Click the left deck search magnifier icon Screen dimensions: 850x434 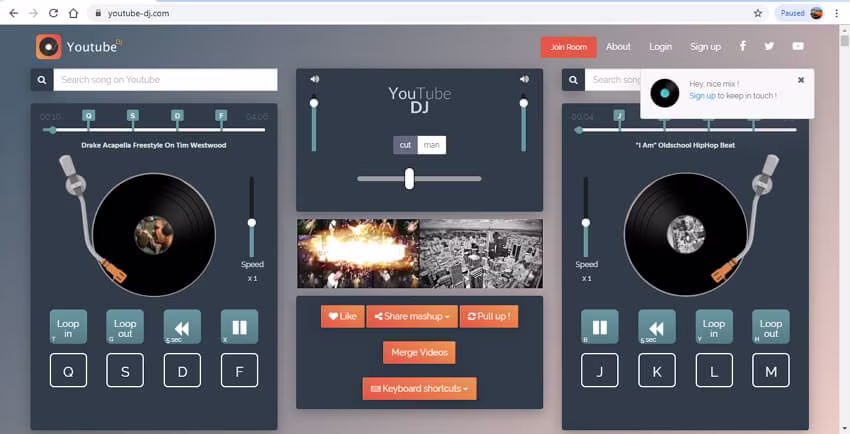point(42,80)
